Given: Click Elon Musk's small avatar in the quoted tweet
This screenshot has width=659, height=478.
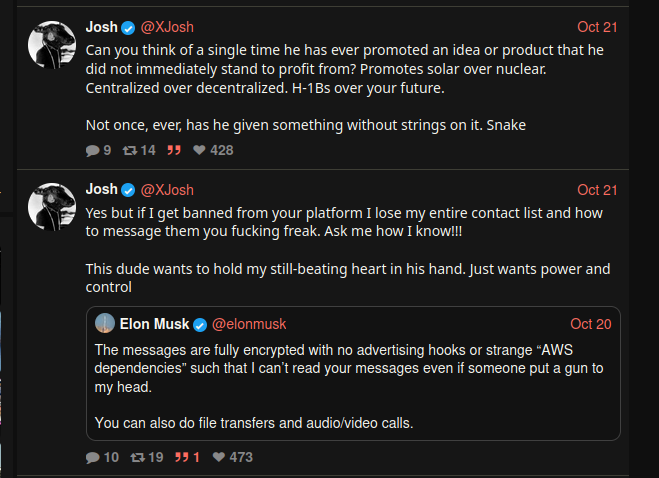Looking at the screenshot, I should click(104, 324).
